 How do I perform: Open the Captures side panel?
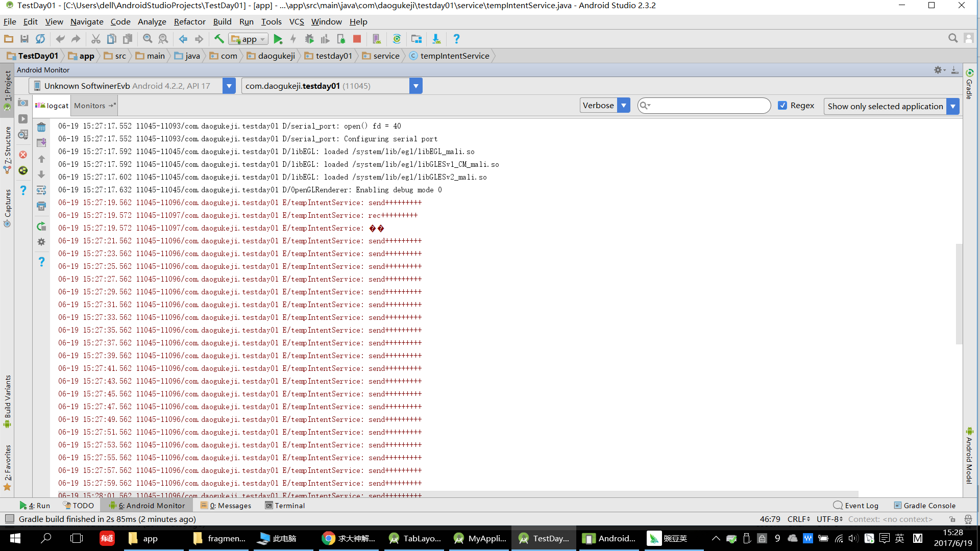[7, 208]
